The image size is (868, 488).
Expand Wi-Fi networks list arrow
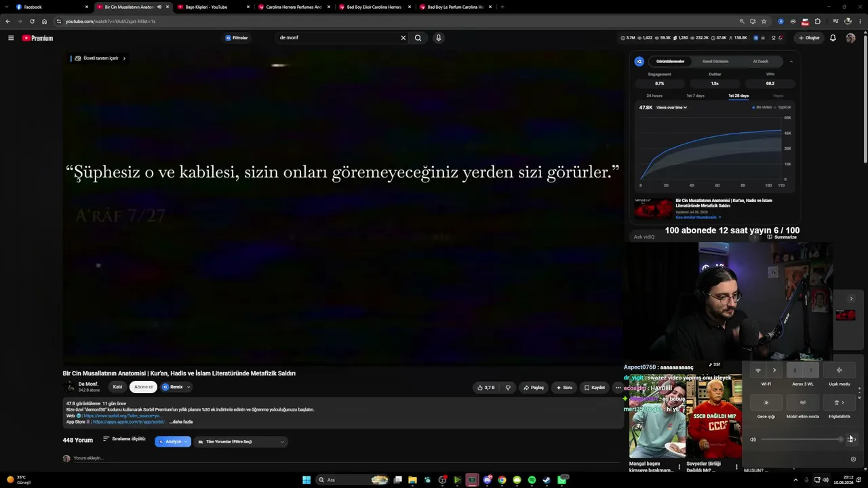pyautogui.click(x=774, y=370)
